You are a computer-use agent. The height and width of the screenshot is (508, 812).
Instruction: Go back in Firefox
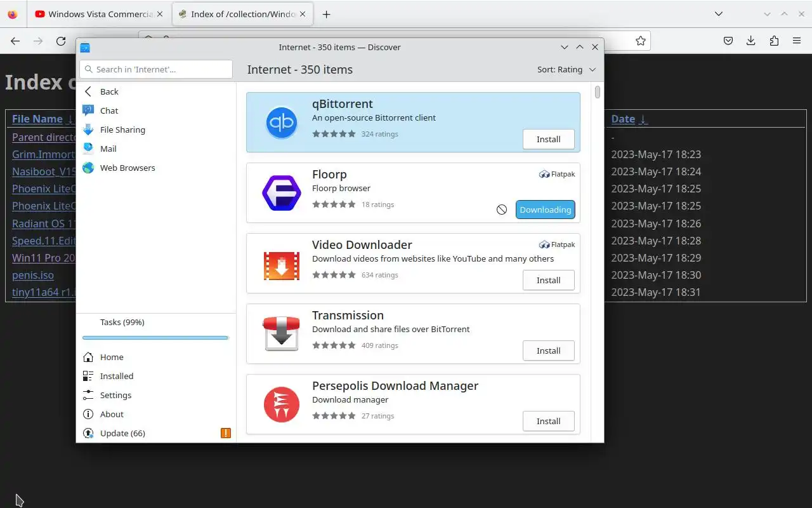[x=15, y=41]
